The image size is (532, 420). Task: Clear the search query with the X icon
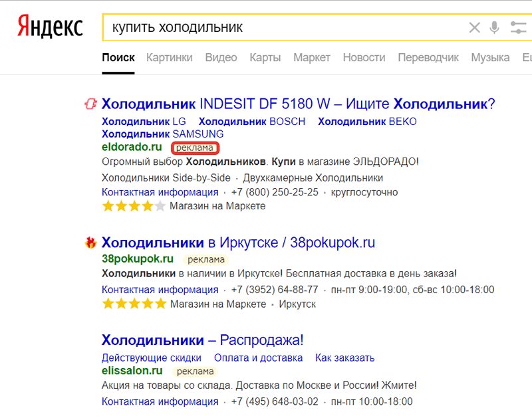click(x=474, y=27)
